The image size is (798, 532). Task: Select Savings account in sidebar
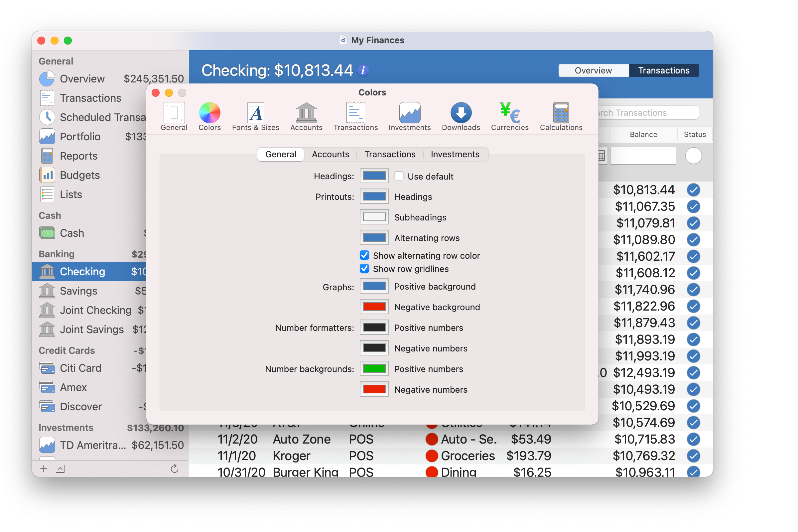click(78, 291)
